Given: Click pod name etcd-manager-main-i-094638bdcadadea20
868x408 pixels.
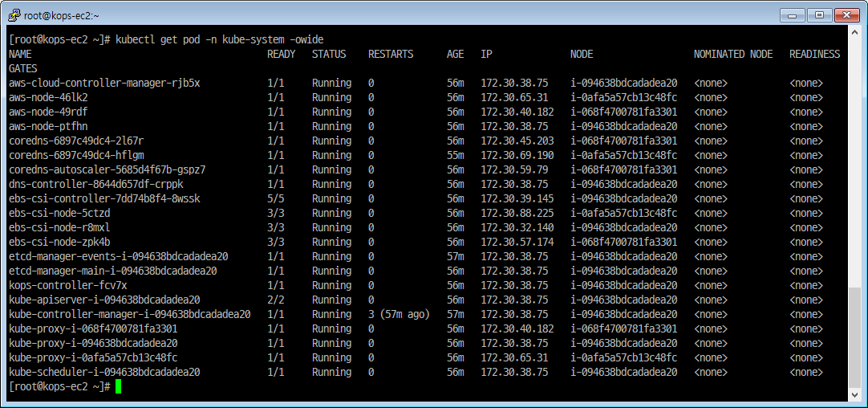Looking at the screenshot, I should 113,271.
